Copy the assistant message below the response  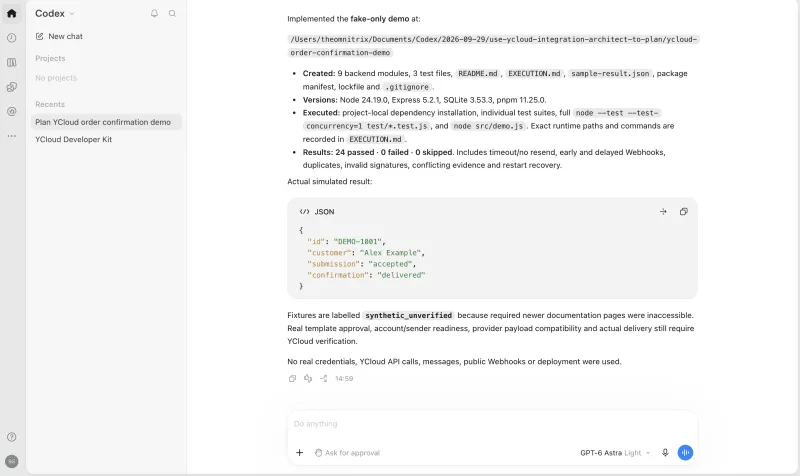[292, 379]
